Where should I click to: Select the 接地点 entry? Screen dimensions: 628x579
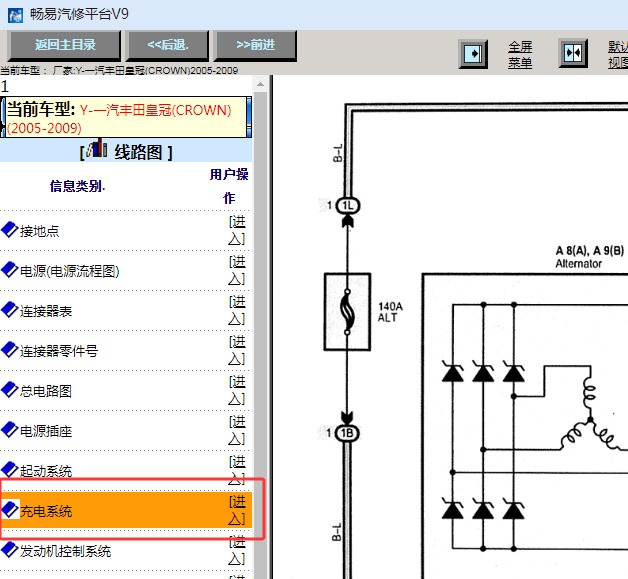click(40, 231)
